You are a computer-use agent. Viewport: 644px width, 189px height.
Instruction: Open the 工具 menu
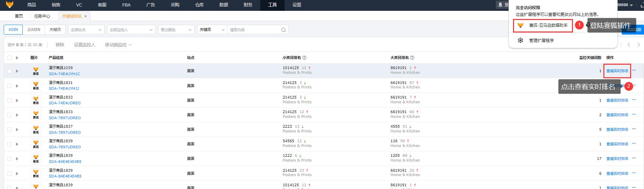(272, 5)
